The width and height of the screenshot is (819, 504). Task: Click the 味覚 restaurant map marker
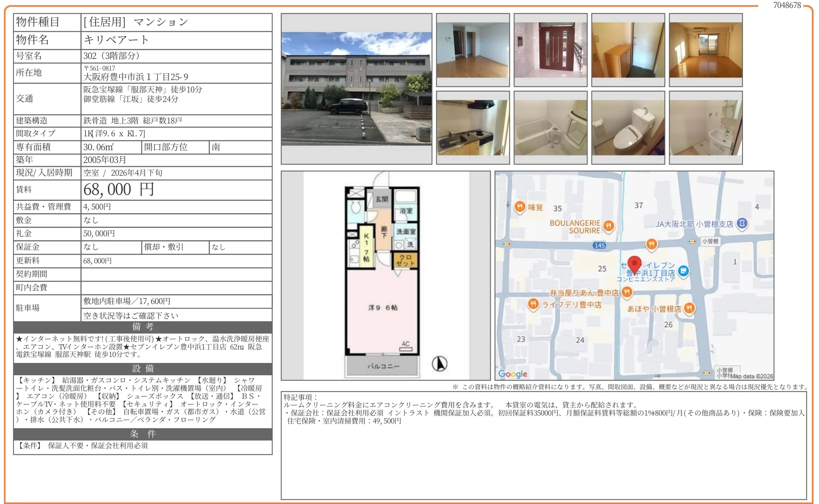(x=519, y=207)
